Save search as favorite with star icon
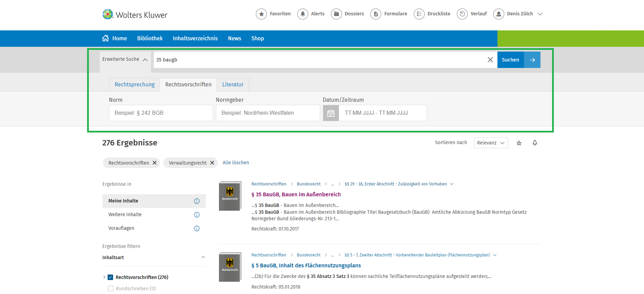 (519, 143)
